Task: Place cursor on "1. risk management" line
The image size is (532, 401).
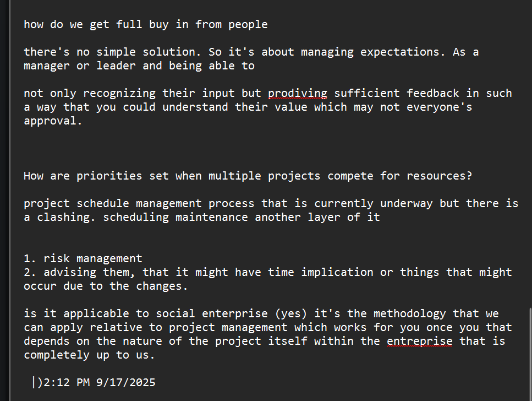Action: pos(83,258)
